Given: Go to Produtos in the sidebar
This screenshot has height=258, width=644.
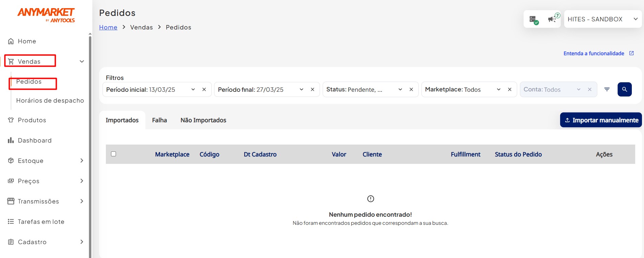Looking at the screenshot, I should 32,120.
